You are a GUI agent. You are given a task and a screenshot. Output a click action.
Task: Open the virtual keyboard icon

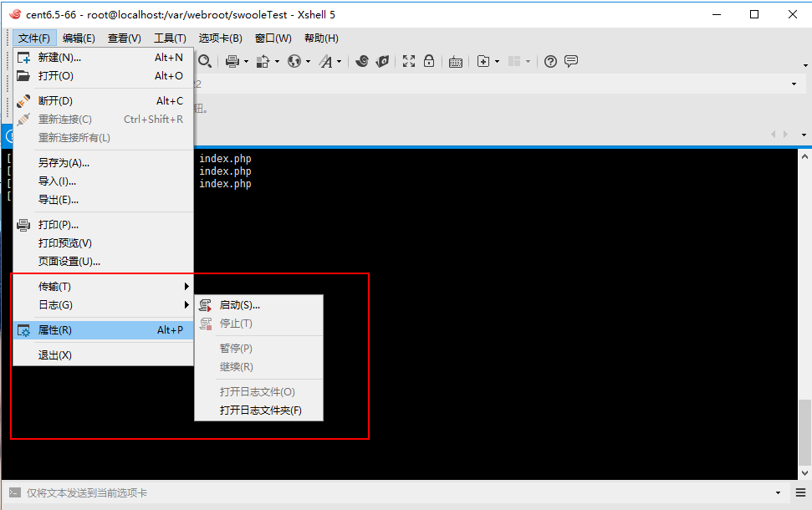456,62
